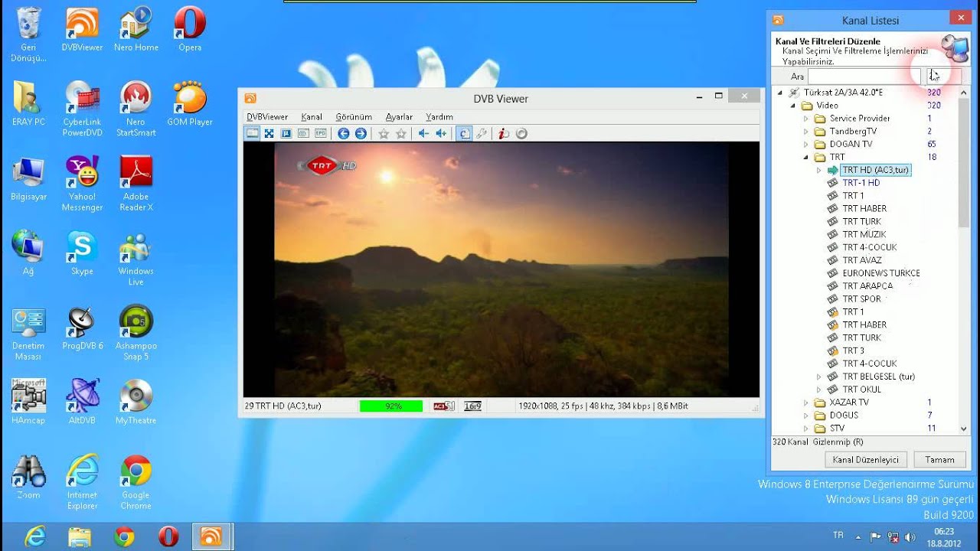Select the TRT 3 channel
980x551 pixels.
(854, 350)
